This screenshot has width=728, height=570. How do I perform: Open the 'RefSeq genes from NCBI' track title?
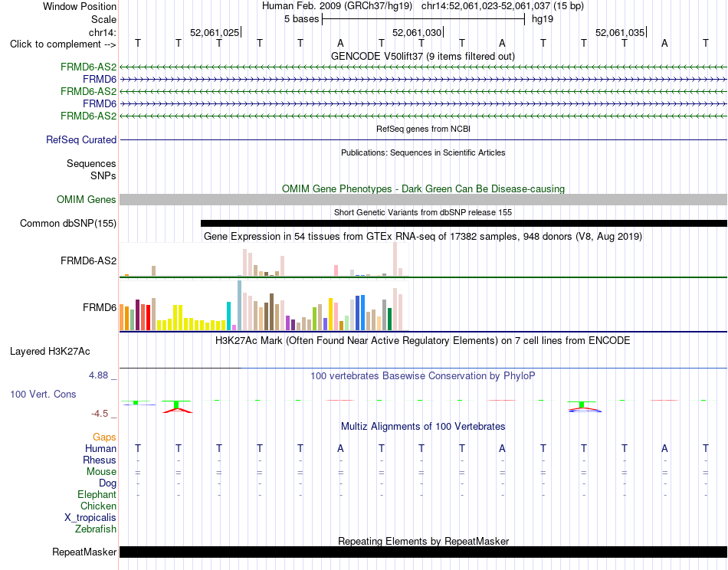pos(423,129)
